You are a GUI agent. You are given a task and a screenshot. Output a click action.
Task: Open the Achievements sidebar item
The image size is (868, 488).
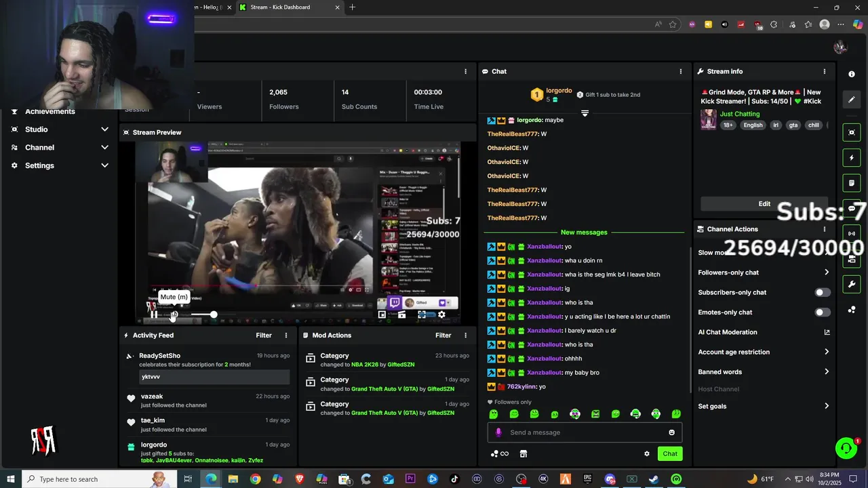click(x=50, y=112)
